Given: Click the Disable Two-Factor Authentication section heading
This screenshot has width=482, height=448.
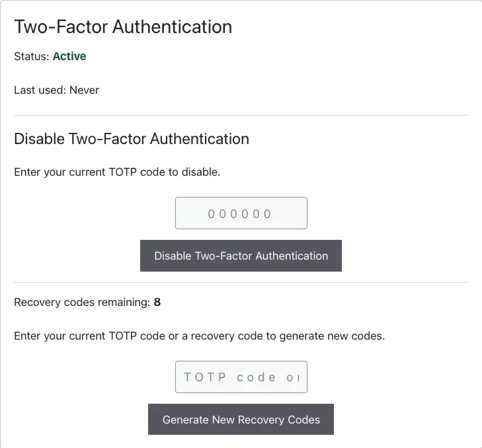Looking at the screenshot, I should tap(132, 139).
